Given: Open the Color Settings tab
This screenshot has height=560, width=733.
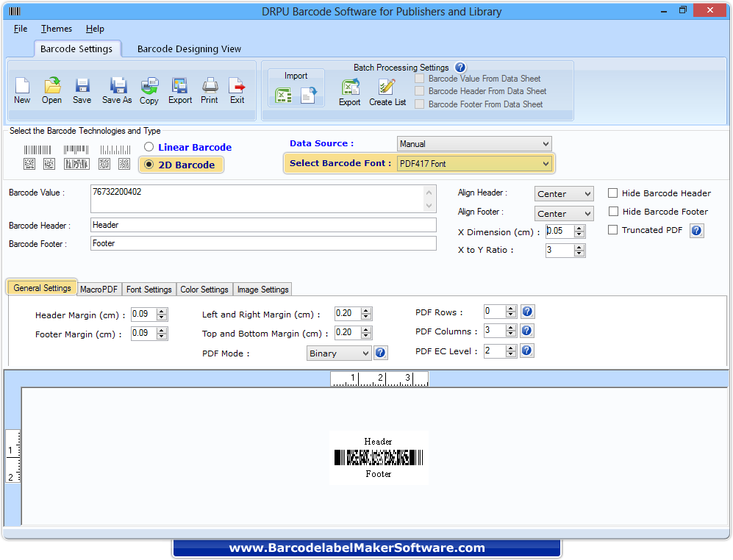Looking at the screenshot, I should [x=204, y=290].
